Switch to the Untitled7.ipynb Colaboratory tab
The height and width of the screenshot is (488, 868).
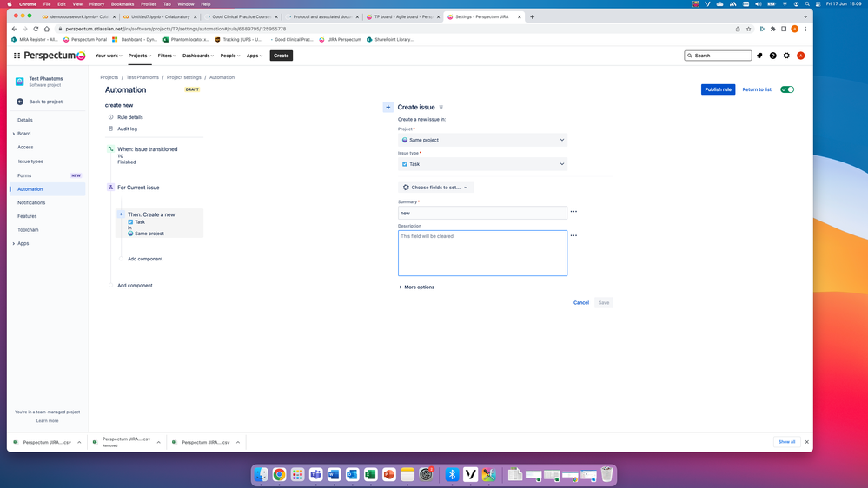159,16
